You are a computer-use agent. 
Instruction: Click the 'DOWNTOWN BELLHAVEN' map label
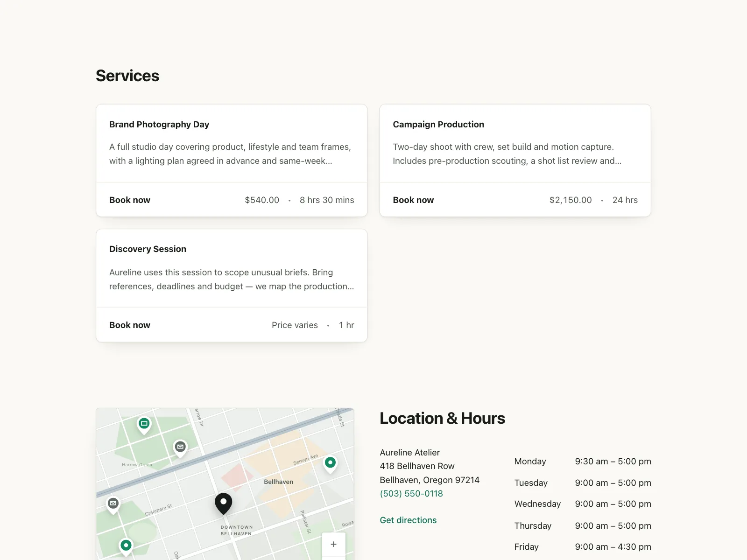click(236, 531)
